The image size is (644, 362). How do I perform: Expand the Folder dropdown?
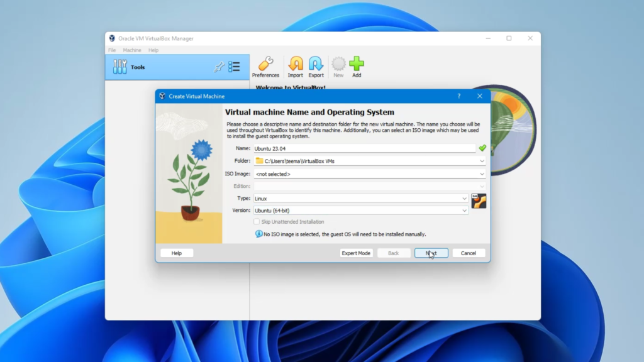(482, 162)
